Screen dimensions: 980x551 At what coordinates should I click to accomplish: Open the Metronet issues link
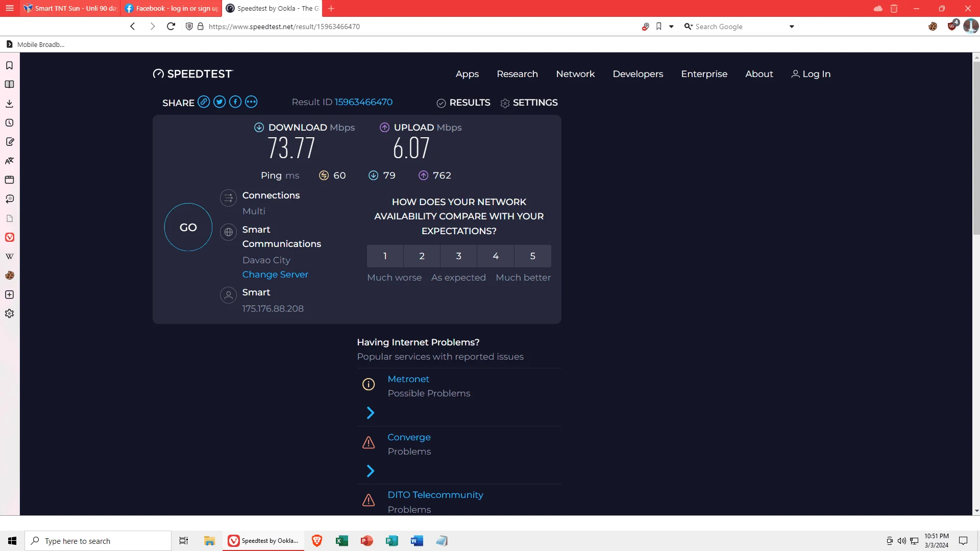(408, 379)
